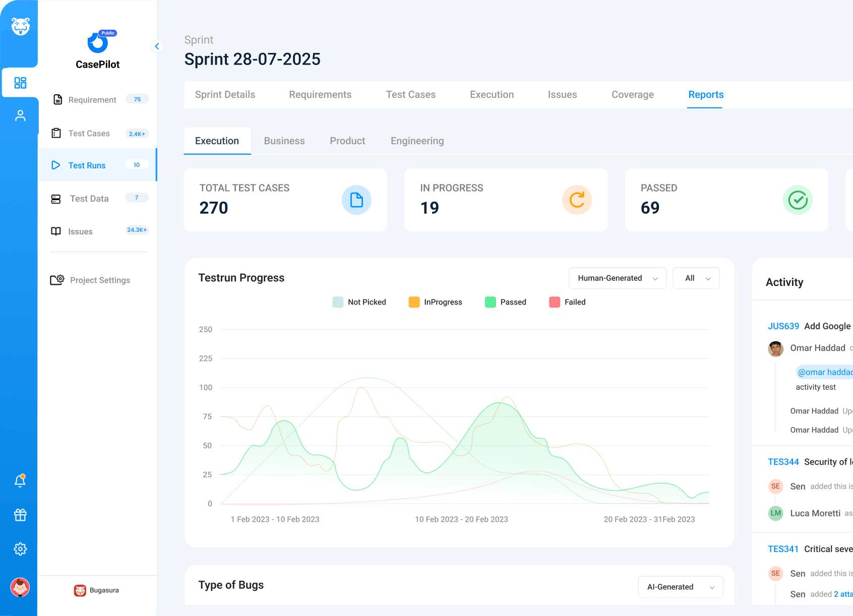Click the Passed checkmark icon
Image resolution: width=853 pixels, height=616 pixels.
[x=797, y=200]
